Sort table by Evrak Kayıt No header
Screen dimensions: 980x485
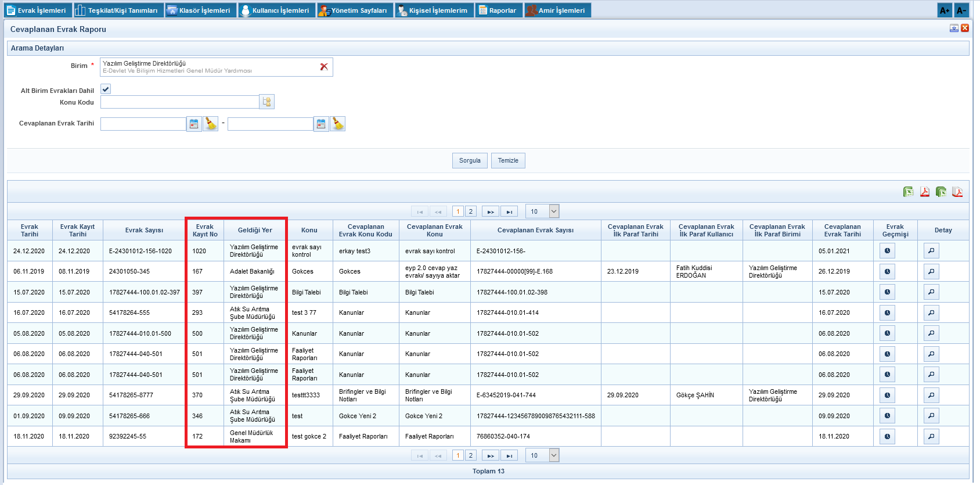[x=205, y=231]
